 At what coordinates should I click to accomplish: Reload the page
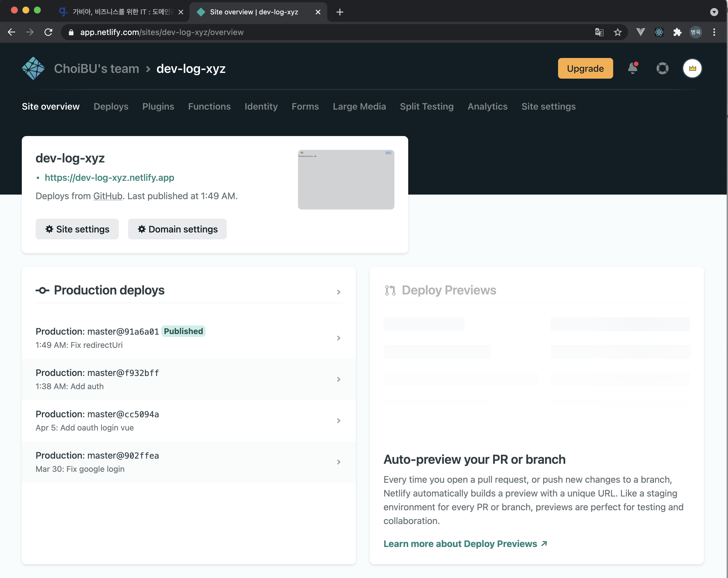(x=48, y=32)
